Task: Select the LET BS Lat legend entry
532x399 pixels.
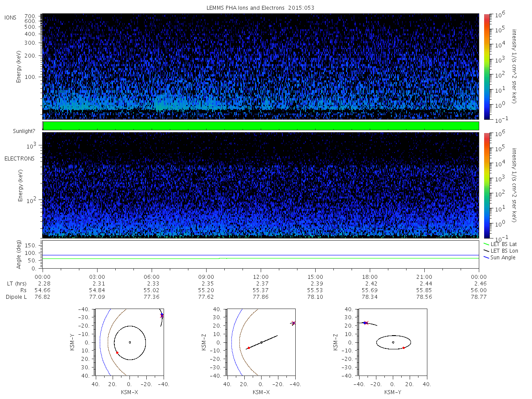Action: [x=502, y=244]
